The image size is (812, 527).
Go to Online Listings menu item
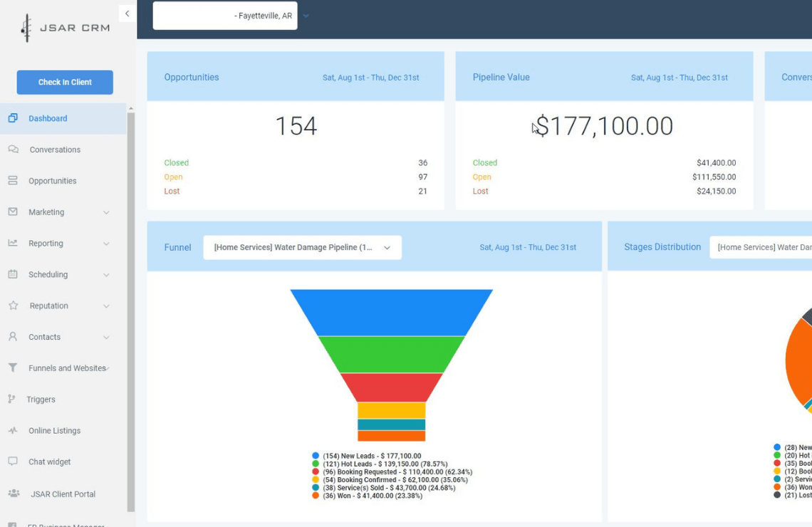click(54, 431)
